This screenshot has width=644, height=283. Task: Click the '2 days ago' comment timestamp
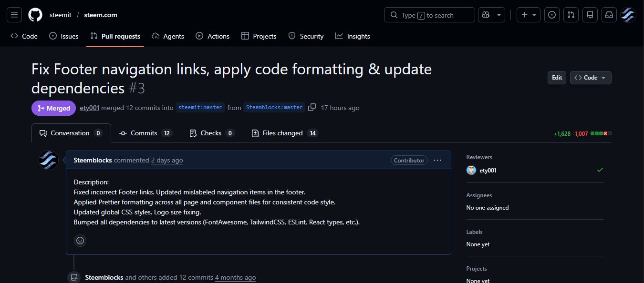pyautogui.click(x=167, y=161)
